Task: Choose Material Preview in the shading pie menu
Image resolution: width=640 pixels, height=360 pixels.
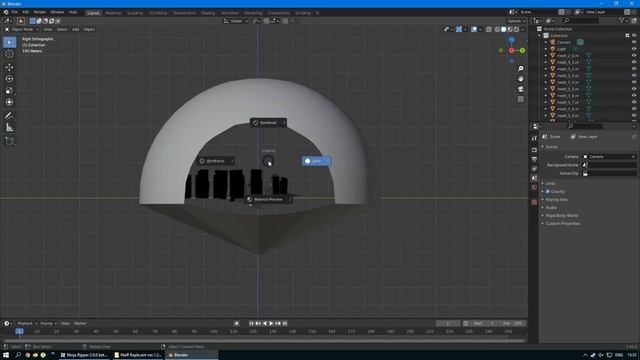Action: click(x=268, y=200)
